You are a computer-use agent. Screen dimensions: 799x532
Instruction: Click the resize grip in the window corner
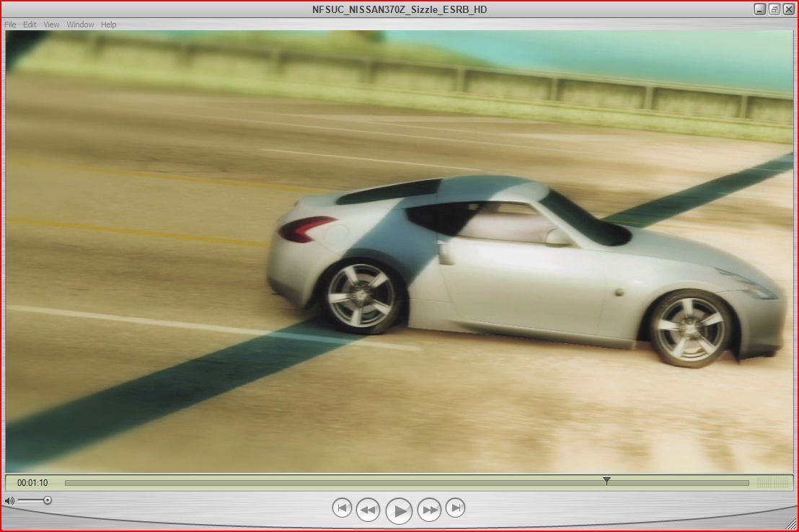(790, 524)
